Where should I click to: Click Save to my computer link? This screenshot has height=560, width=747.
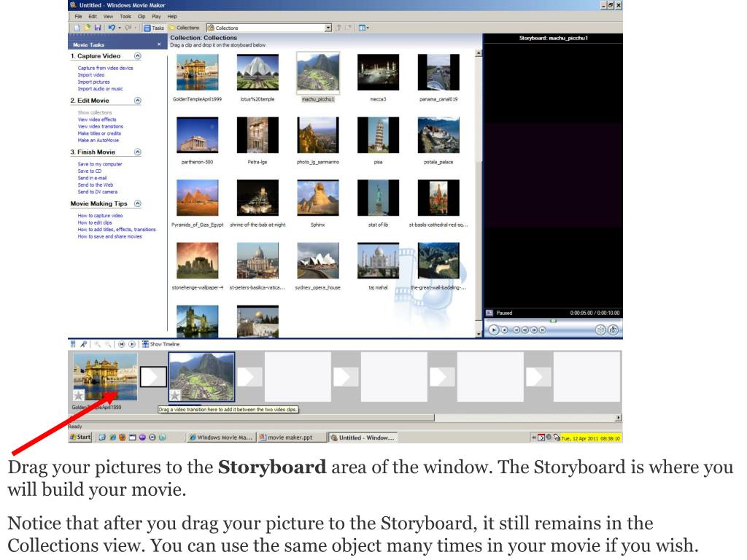pos(99,164)
